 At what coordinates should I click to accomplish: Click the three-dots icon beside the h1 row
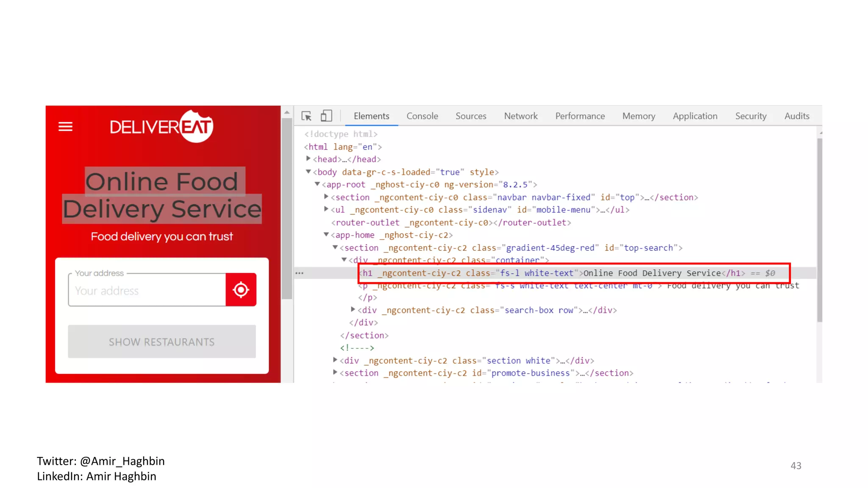[299, 273]
